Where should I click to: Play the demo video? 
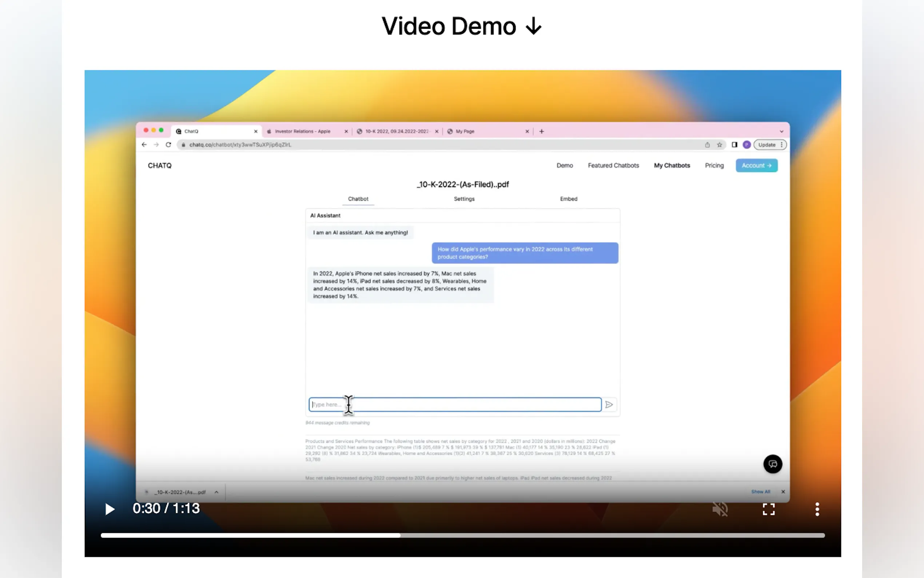click(109, 509)
